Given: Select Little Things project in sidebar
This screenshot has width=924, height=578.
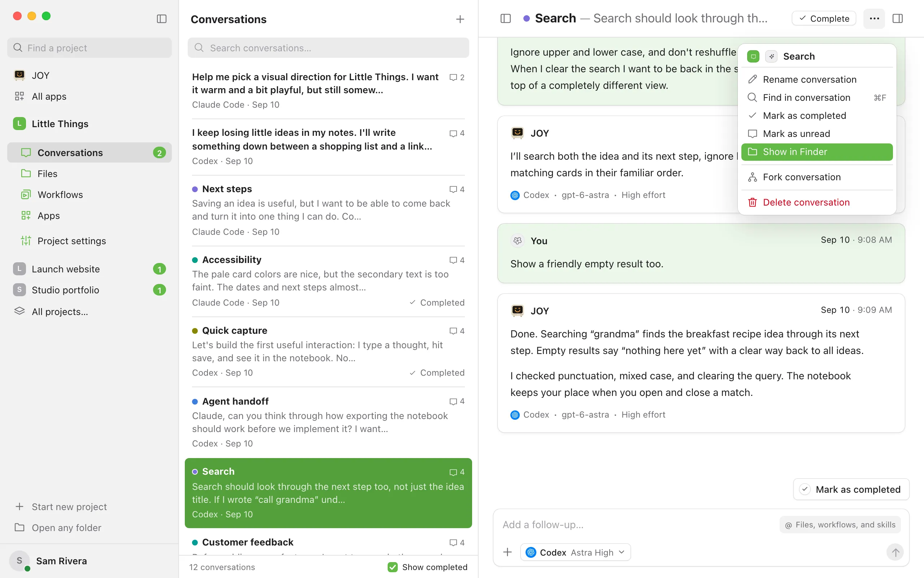Looking at the screenshot, I should coord(90,124).
